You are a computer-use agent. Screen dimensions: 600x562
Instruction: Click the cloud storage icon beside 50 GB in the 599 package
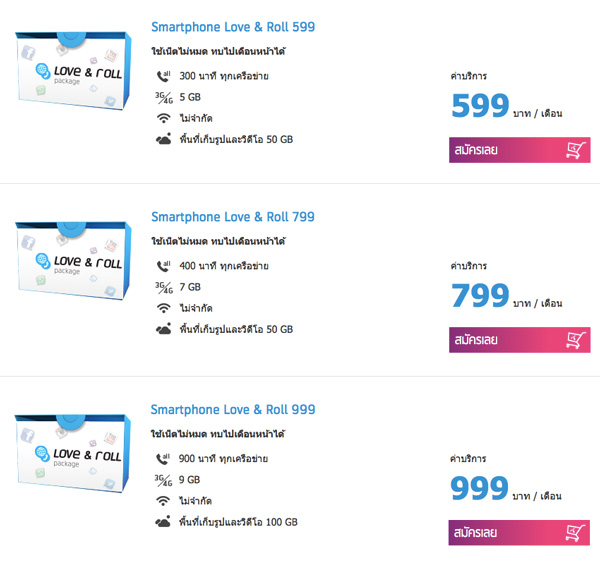click(x=164, y=139)
